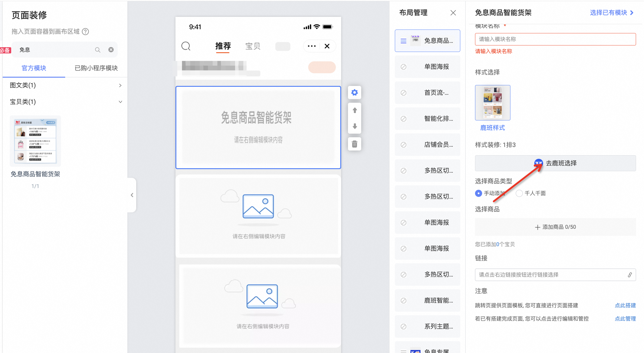The height and width of the screenshot is (353, 644).
Task: Click disabled icon beside 店铺会员 layout item
Action: pos(403,145)
